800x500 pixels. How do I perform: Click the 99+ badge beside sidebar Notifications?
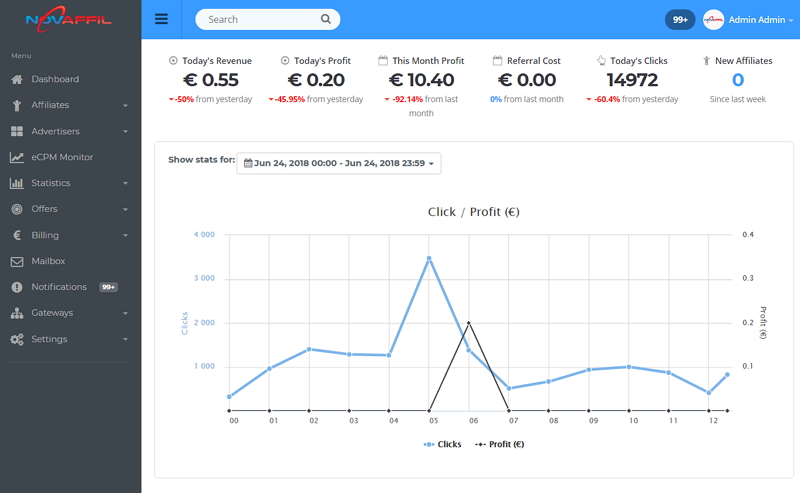(108, 287)
